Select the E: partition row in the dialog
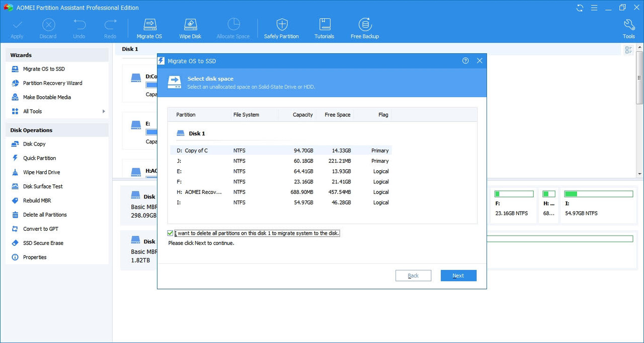This screenshot has width=644, height=343. click(280, 171)
